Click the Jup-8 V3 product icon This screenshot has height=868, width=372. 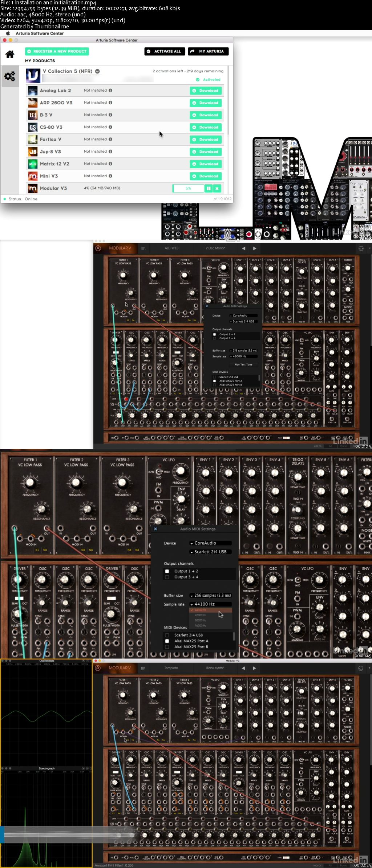33,152
